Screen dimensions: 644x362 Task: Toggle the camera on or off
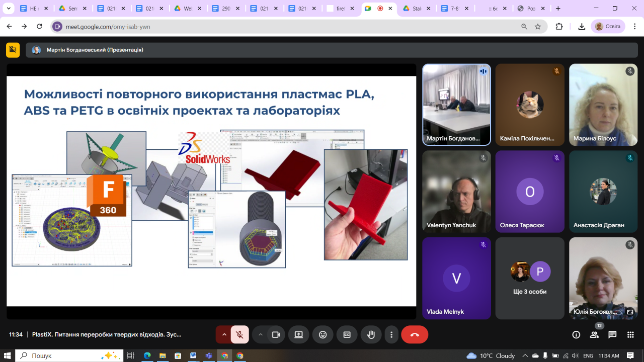[x=276, y=335]
